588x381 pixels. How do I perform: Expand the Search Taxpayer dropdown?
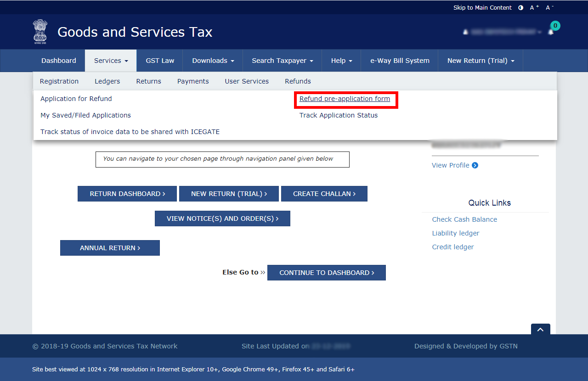tap(282, 61)
